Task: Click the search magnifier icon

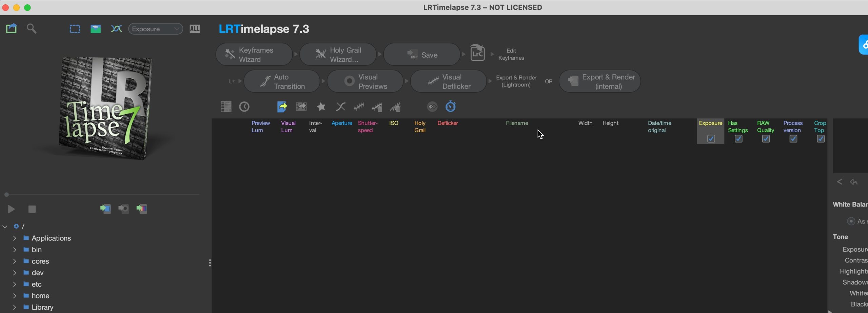Action: (32, 28)
